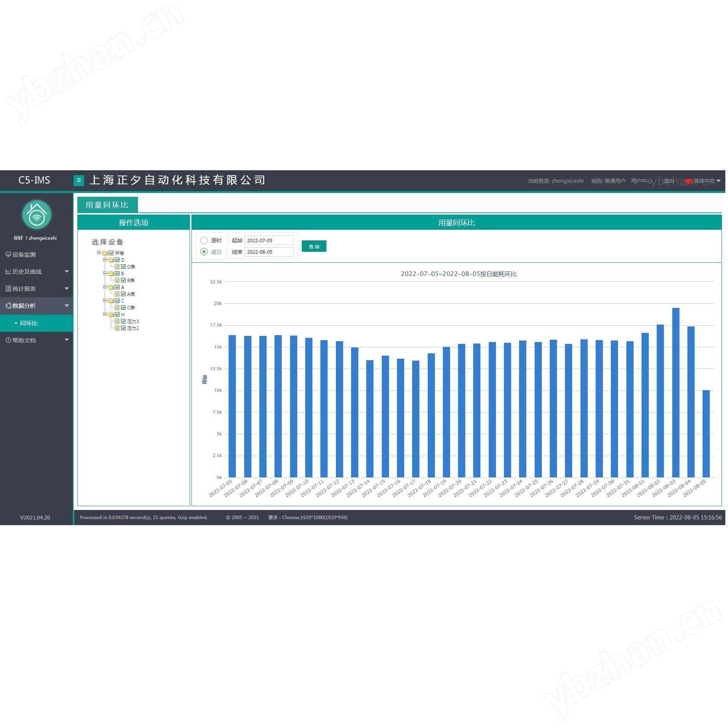The width and height of the screenshot is (728, 728).
Task: Click the green home WiFi avatar logo
Action: (x=37, y=215)
